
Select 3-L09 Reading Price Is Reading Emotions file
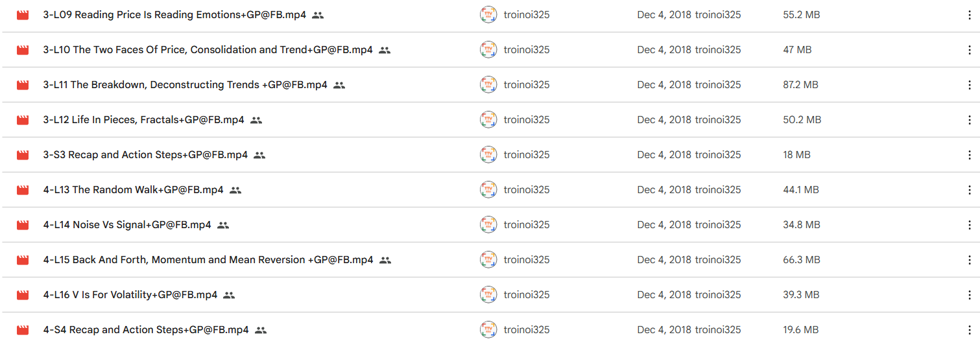(x=174, y=15)
